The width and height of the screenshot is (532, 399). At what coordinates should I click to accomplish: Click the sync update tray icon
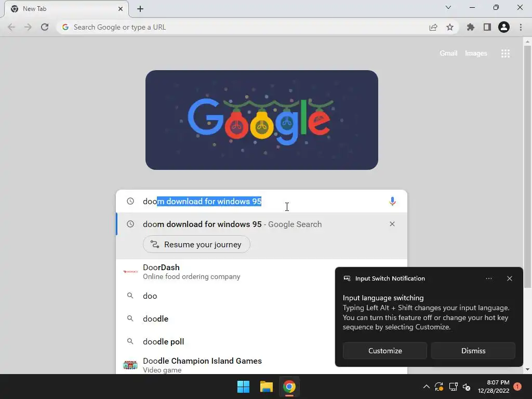(439, 387)
